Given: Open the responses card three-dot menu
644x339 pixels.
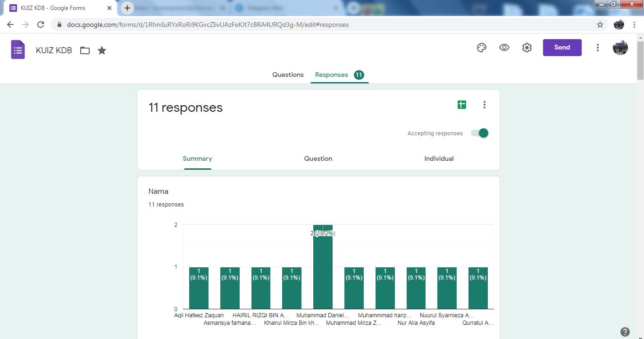Looking at the screenshot, I should pyautogui.click(x=484, y=105).
